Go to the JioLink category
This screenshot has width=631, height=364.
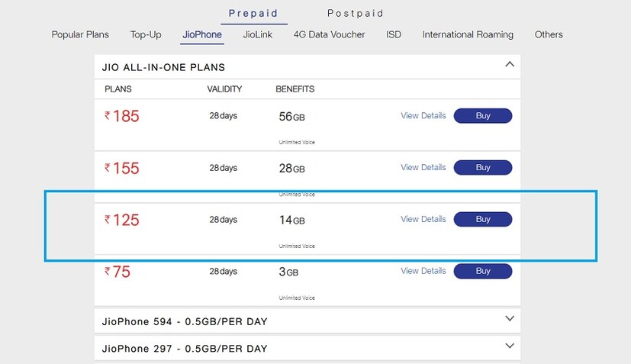click(258, 34)
